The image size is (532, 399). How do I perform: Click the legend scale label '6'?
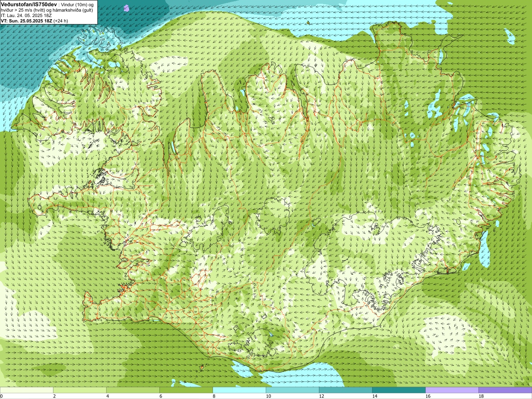tap(161, 396)
